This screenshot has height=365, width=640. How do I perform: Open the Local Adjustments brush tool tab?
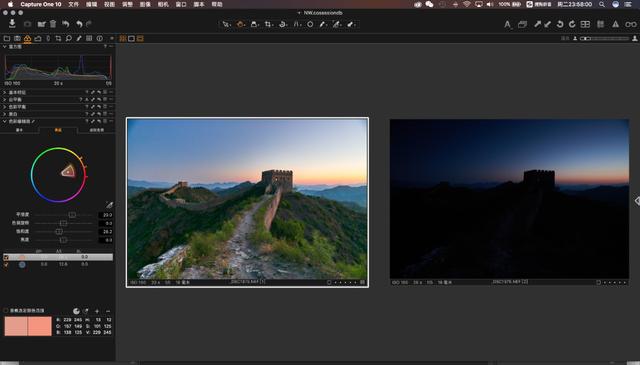[x=79, y=38]
